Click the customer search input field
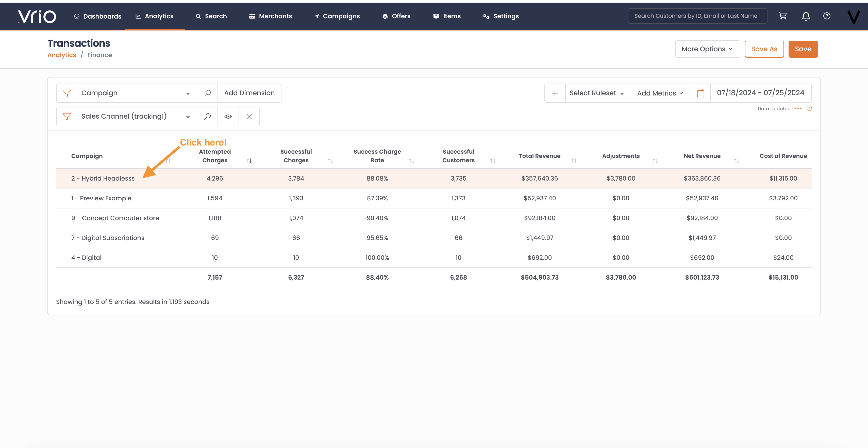Viewport: 868px width, 448px height. [x=697, y=16]
